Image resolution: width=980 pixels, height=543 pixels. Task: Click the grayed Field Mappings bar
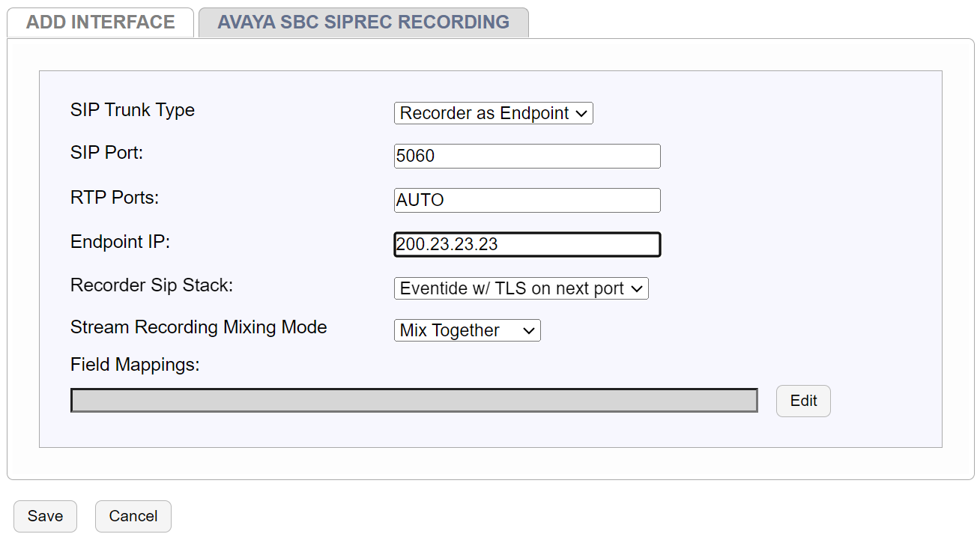414,400
